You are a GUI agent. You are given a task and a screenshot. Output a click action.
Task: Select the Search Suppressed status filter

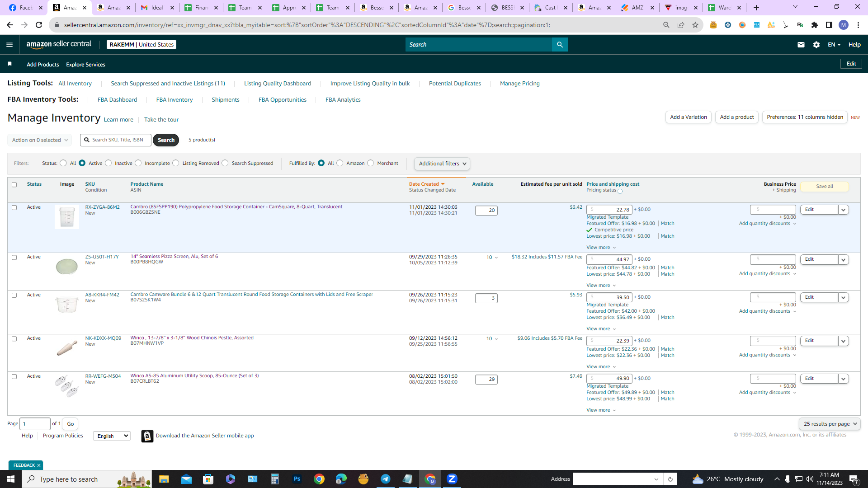click(225, 163)
